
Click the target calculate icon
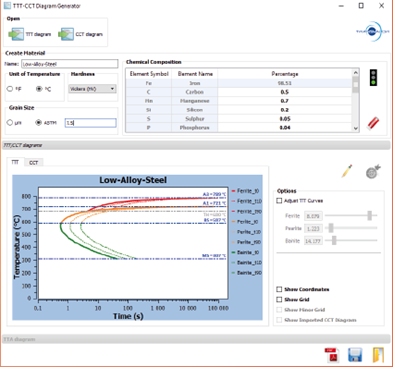pyautogui.click(x=373, y=171)
